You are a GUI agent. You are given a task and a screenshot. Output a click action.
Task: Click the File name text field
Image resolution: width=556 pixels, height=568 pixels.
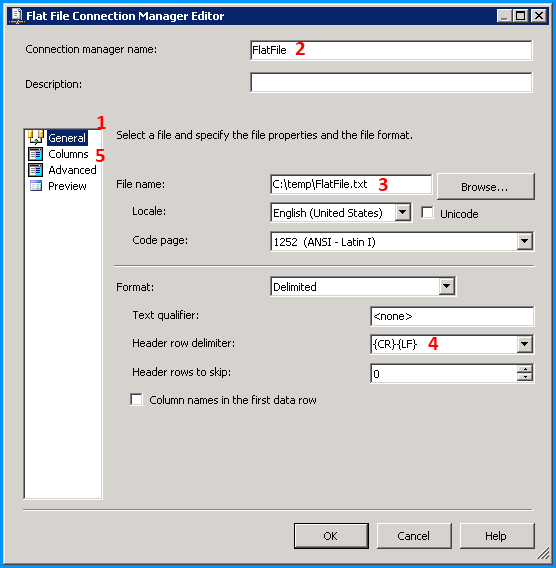point(351,184)
